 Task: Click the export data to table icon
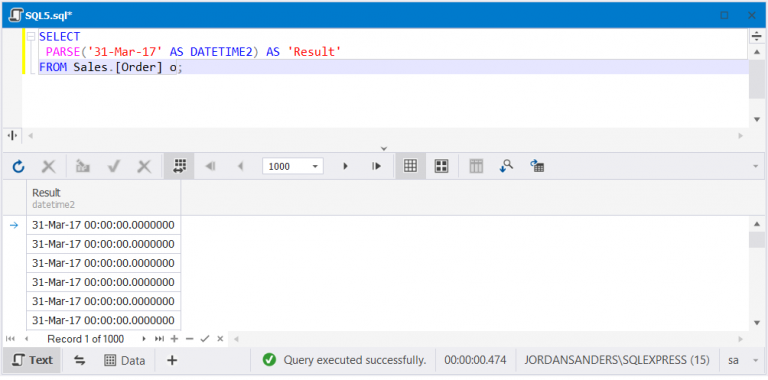(x=537, y=166)
